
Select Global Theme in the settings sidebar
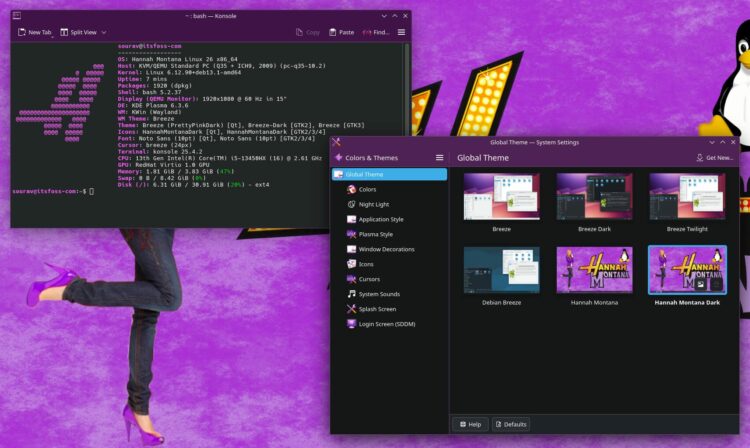coord(389,175)
